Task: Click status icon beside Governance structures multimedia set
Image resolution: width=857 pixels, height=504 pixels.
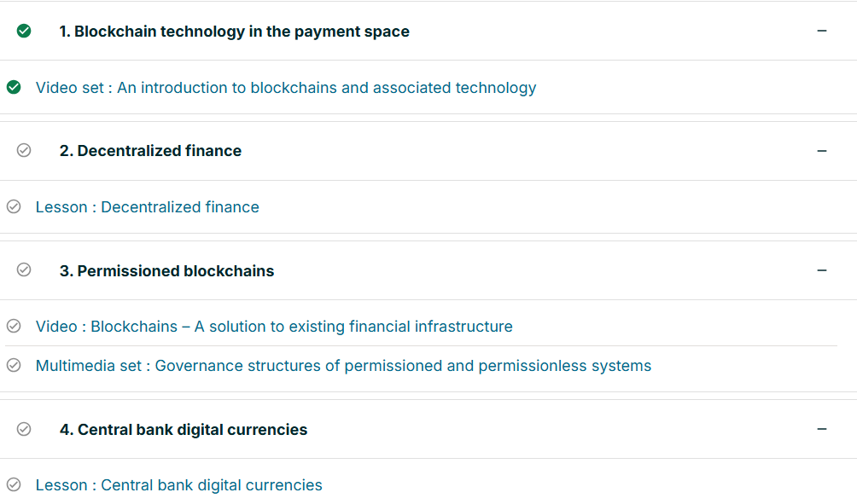Action: pos(14,365)
